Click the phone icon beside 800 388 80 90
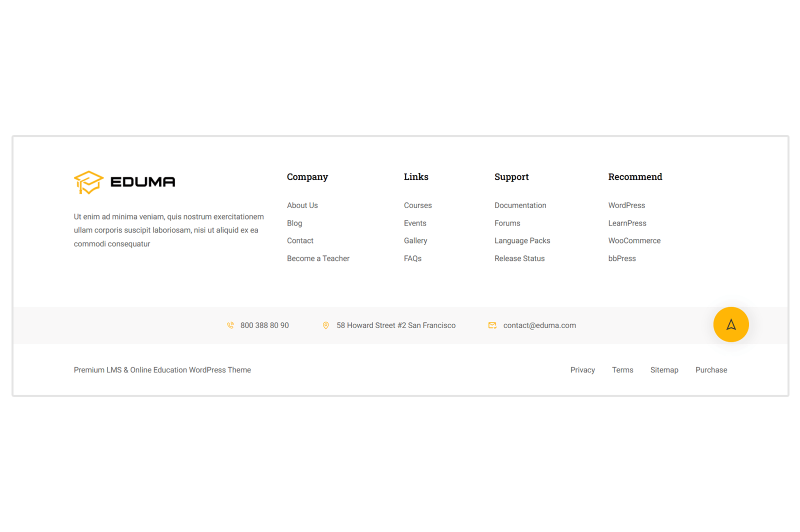800x532 pixels. [x=230, y=325]
